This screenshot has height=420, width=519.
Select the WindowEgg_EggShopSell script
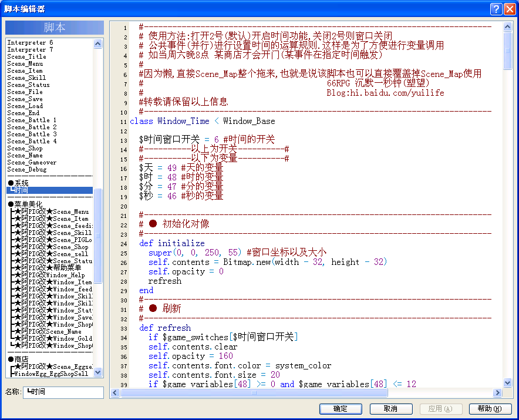pyautogui.click(x=50, y=374)
